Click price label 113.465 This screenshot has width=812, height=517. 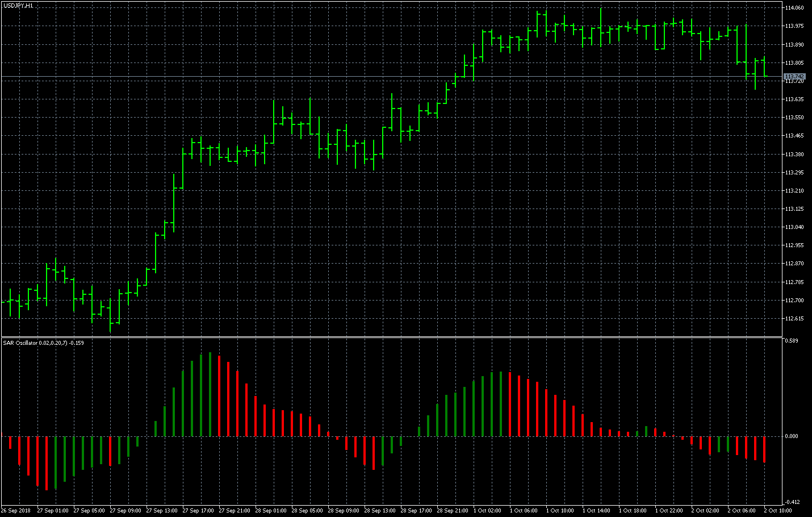794,136
